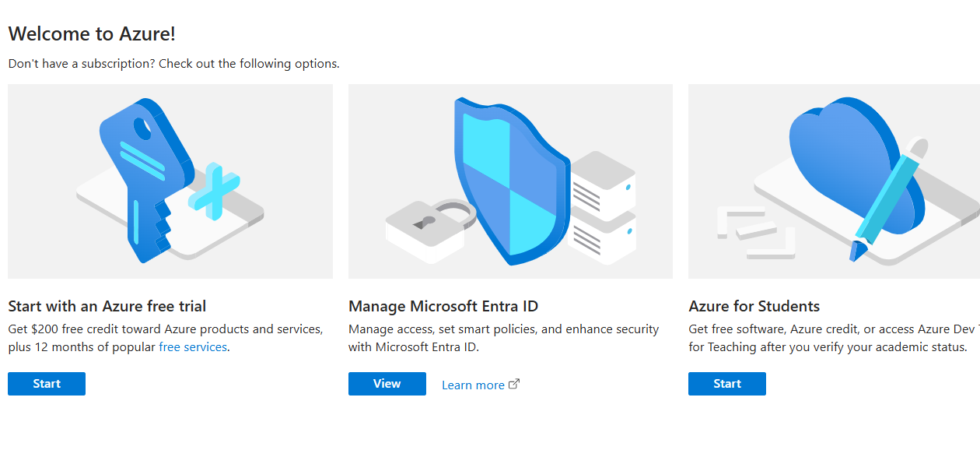Click the 'Manage access, set smart policies' description
This screenshot has width=980, height=450.
[504, 338]
